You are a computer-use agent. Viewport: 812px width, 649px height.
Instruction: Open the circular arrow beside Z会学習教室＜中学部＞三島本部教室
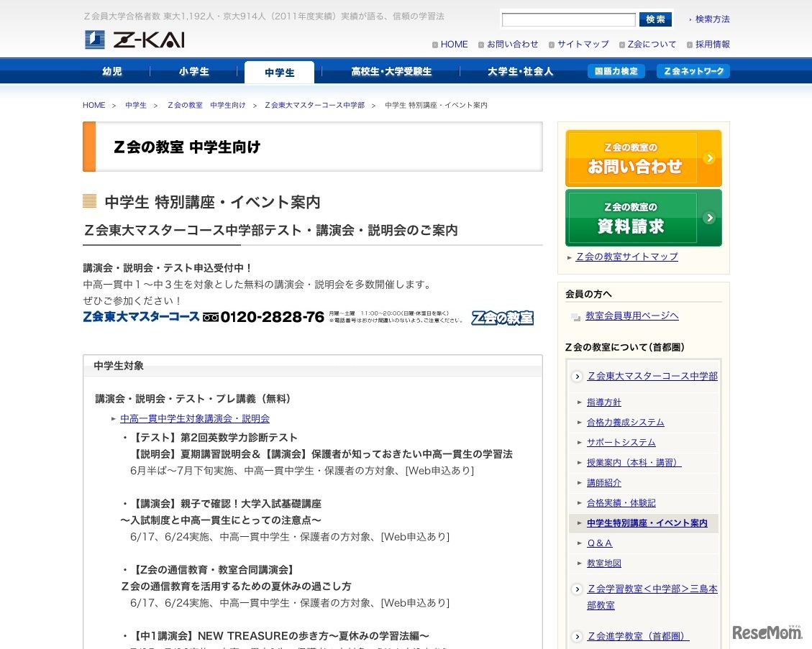578,589
